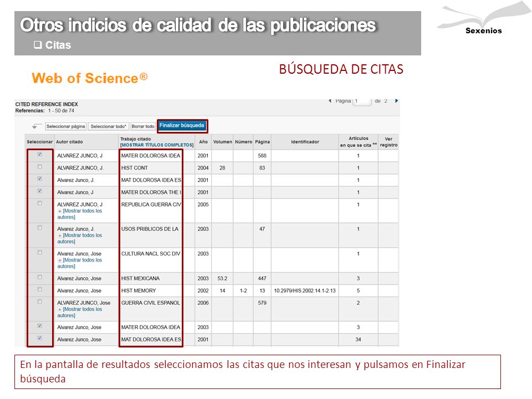Click the Seleccionar column header
The image size is (532, 399).
40,142
